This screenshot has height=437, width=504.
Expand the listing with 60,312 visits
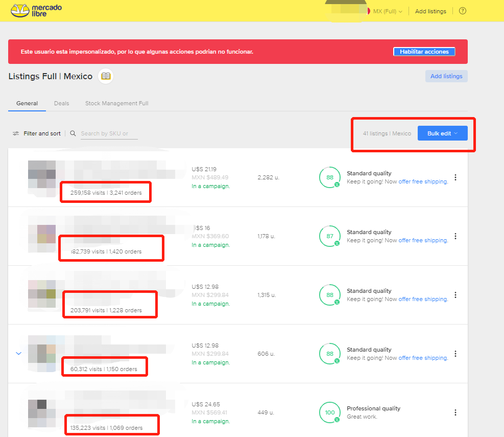tap(19, 353)
